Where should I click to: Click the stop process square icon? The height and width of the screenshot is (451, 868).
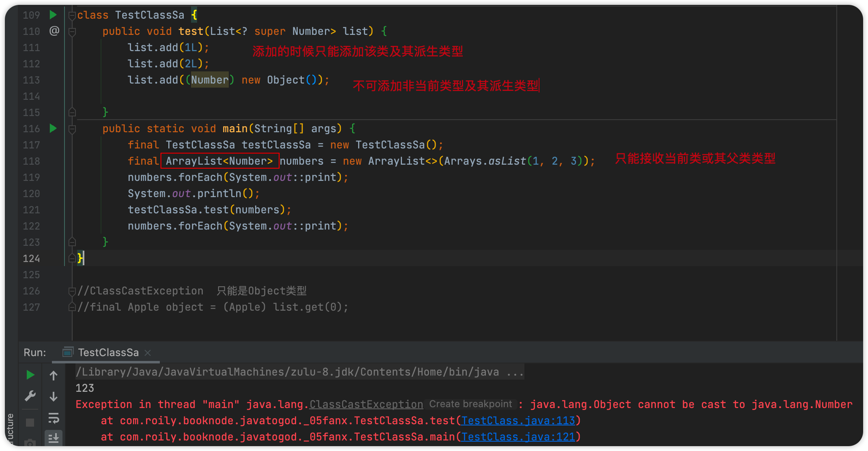coord(30,423)
